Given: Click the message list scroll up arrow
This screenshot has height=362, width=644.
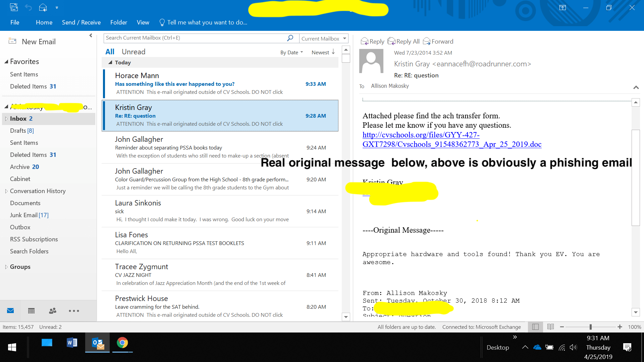Looking at the screenshot, I should [346, 50].
